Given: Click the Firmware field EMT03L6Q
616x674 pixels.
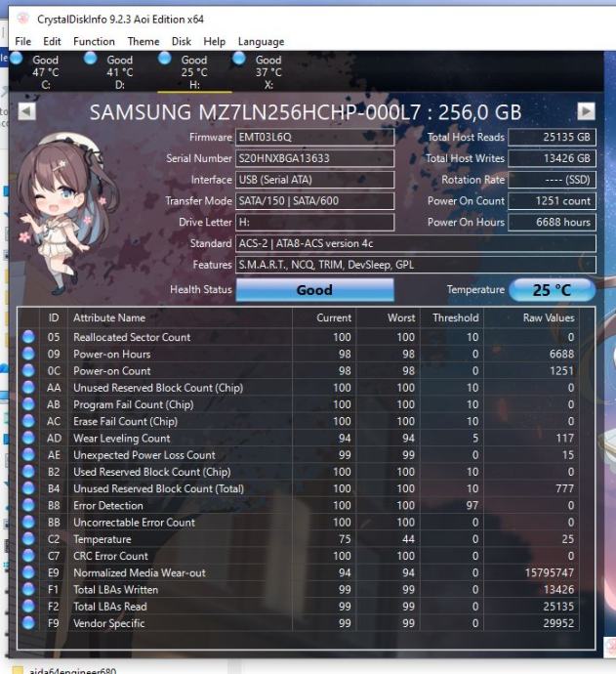Looking at the screenshot, I should pyautogui.click(x=315, y=137).
